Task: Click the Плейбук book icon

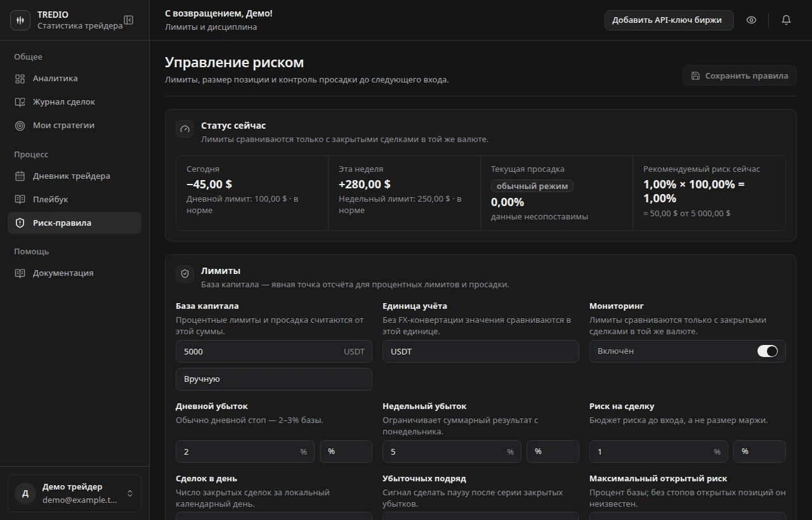Action: (x=20, y=200)
